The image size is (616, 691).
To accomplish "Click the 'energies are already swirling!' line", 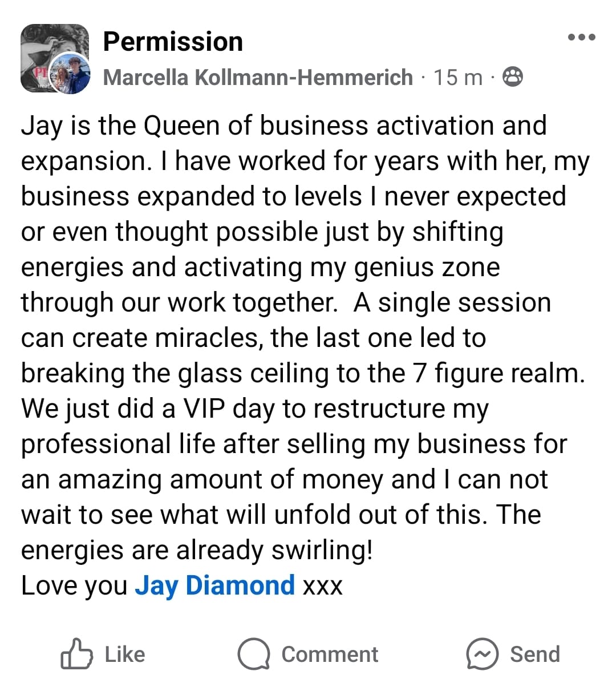I will [x=197, y=550].
